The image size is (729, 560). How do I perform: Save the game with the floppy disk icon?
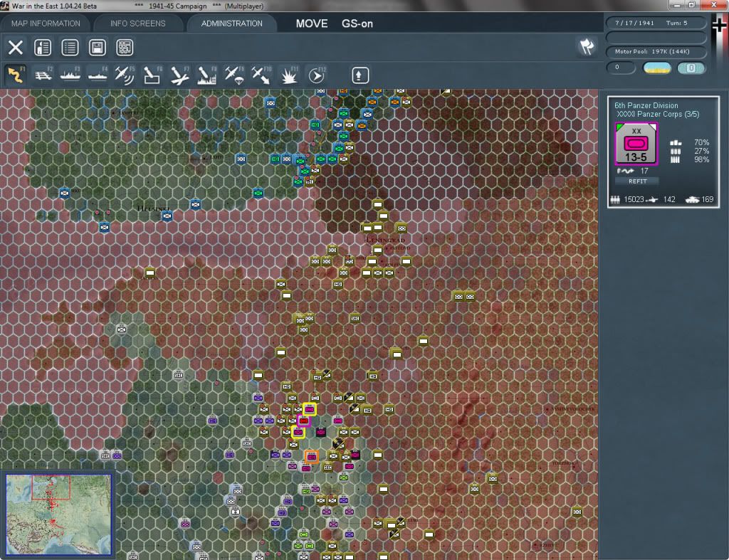pos(97,48)
